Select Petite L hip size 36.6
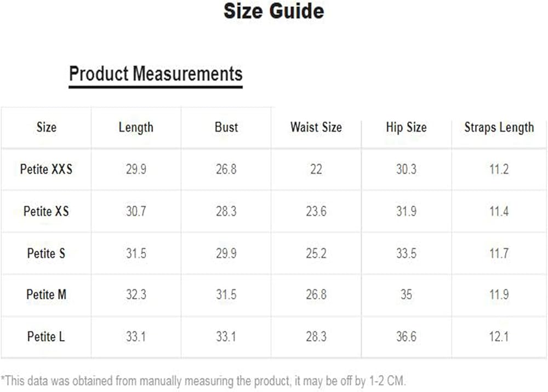The image size is (548, 392). click(x=406, y=336)
